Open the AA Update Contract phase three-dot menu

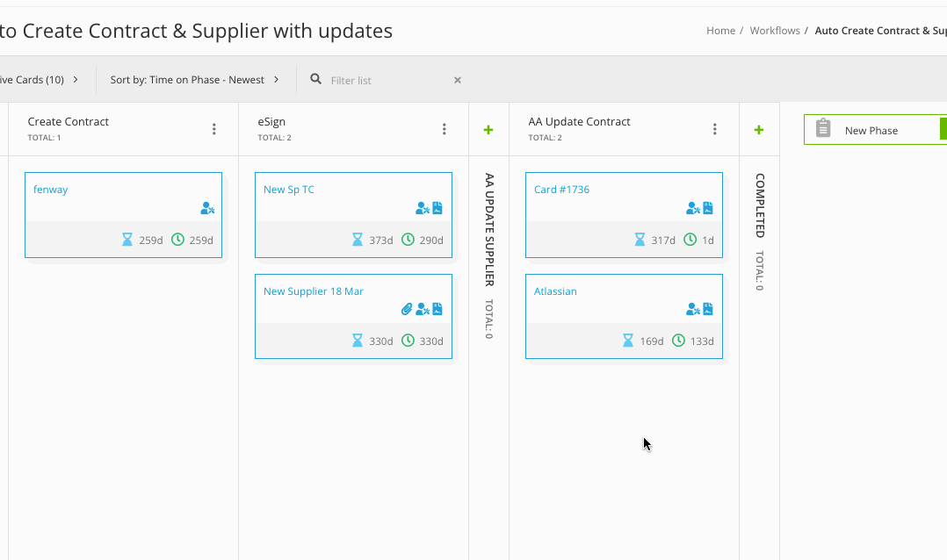click(x=714, y=129)
